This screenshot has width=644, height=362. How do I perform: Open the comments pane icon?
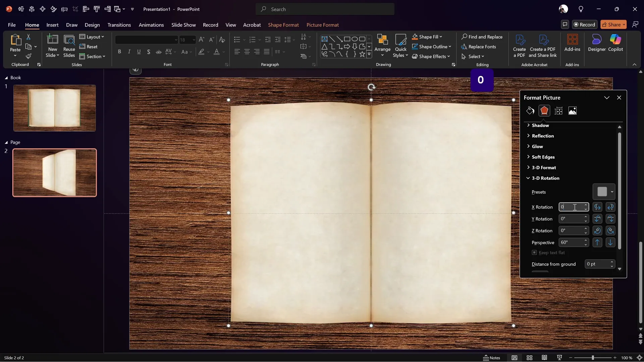tap(565, 24)
